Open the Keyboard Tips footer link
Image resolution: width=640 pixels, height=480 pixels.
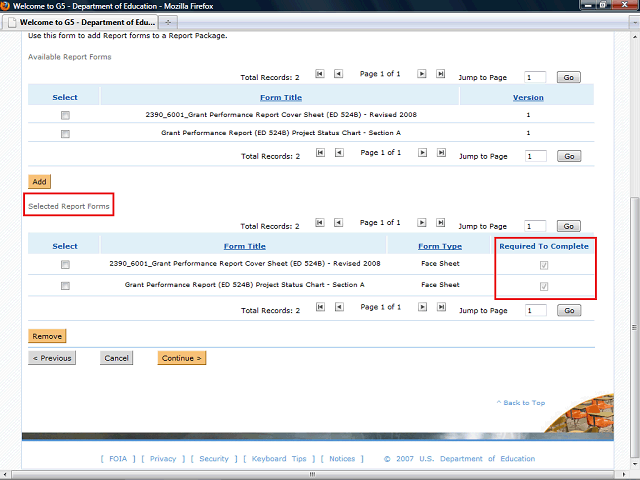click(279, 459)
